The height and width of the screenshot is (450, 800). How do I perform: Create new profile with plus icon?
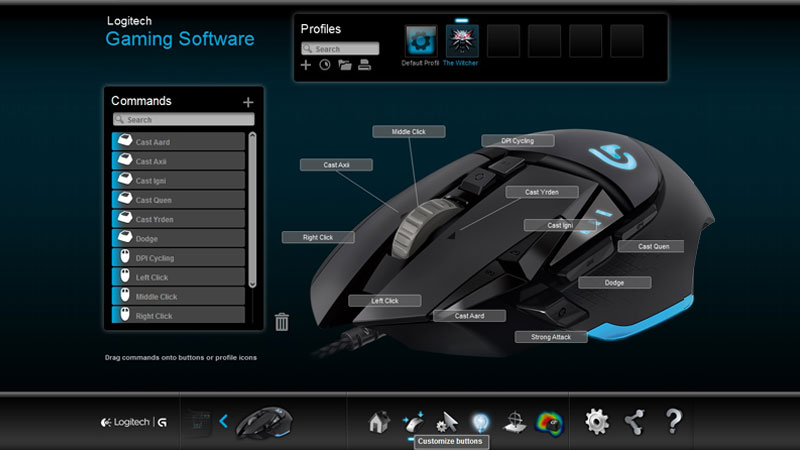pos(306,65)
